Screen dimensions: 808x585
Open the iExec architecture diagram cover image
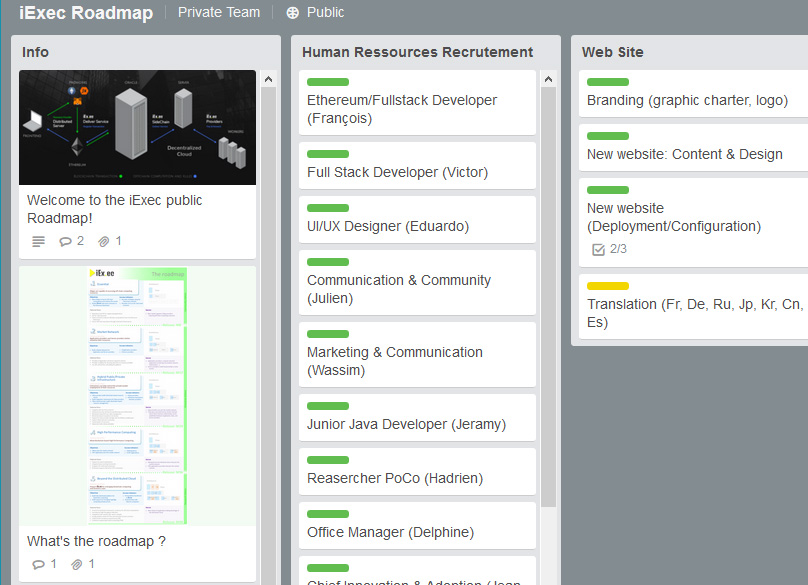pyautogui.click(x=137, y=127)
